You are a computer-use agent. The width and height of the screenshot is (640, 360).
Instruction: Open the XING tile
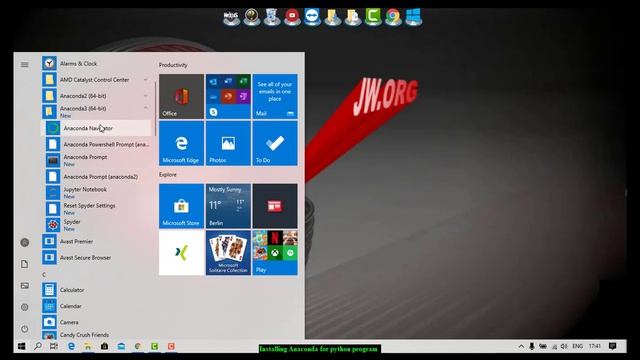coord(181,253)
